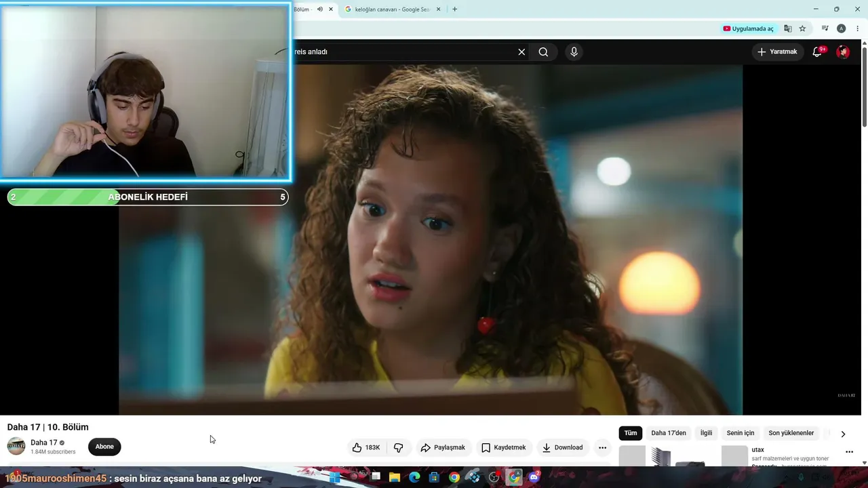This screenshot has width=868, height=488.
Task: Select the Tüm filter chip
Action: (631, 433)
